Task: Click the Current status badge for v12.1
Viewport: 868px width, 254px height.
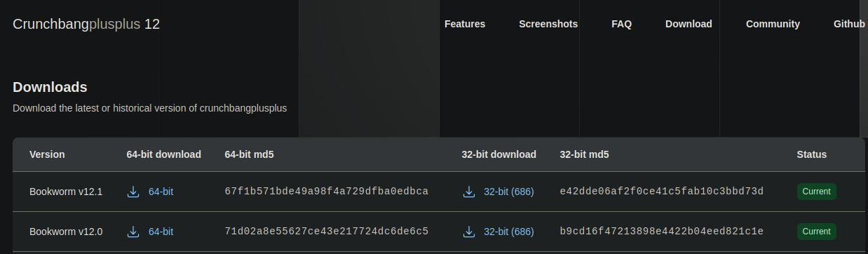Action: (x=817, y=192)
